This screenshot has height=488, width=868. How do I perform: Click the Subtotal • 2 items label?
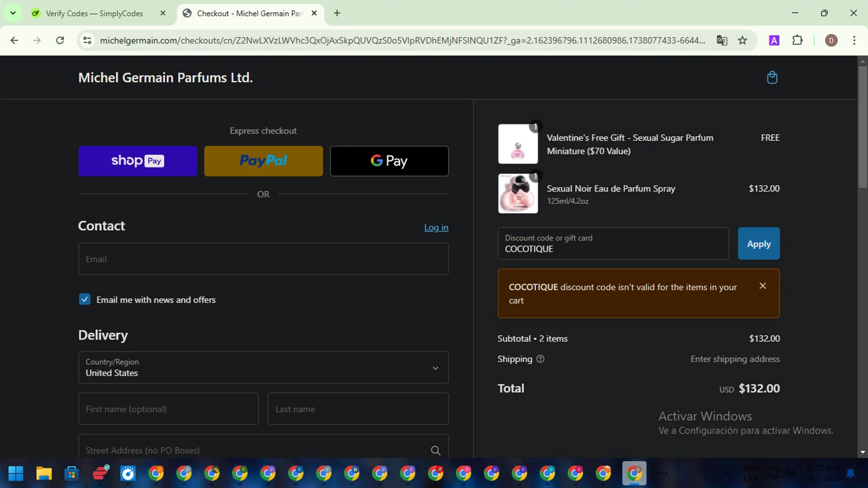pos(532,339)
